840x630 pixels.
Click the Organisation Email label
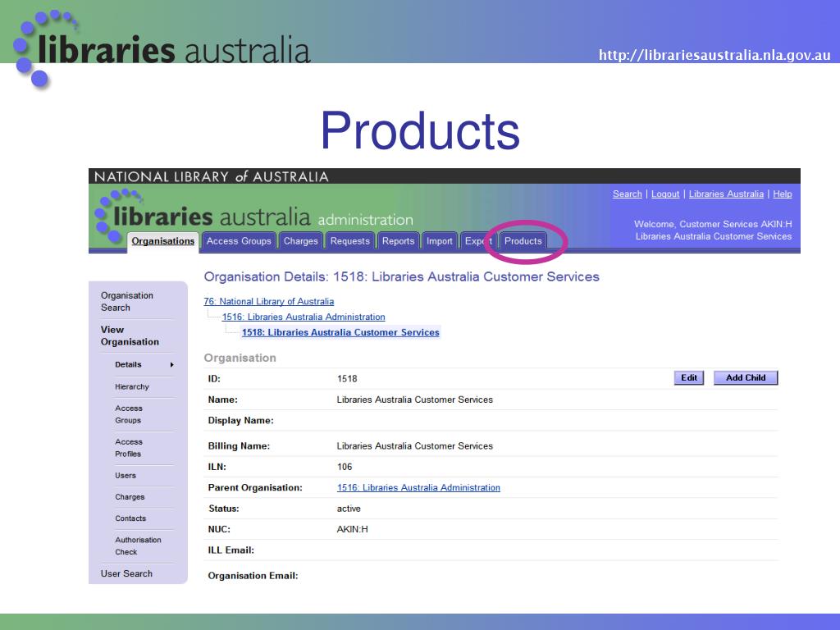click(253, 576)
